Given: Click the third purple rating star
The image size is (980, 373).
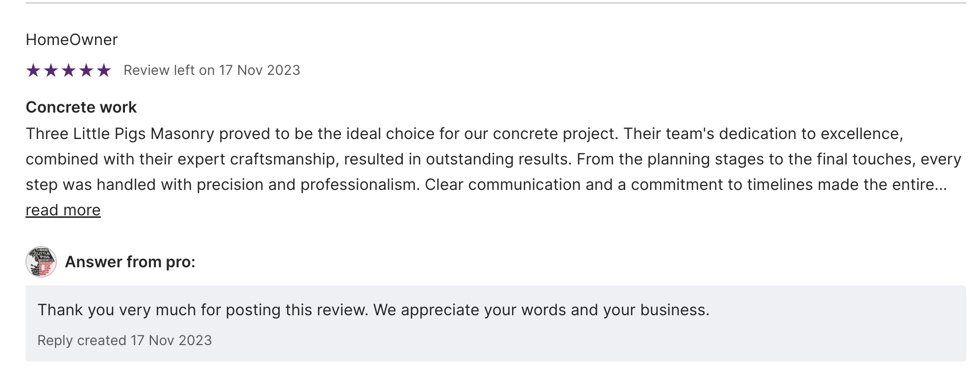Looking at the screenshot, I should tap(69, 70).
